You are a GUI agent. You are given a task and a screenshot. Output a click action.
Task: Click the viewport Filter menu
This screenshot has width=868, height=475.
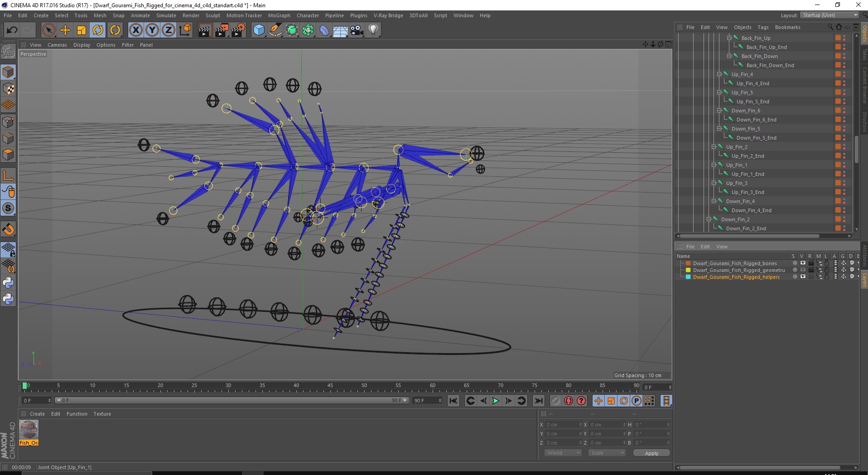coord(128,45)
